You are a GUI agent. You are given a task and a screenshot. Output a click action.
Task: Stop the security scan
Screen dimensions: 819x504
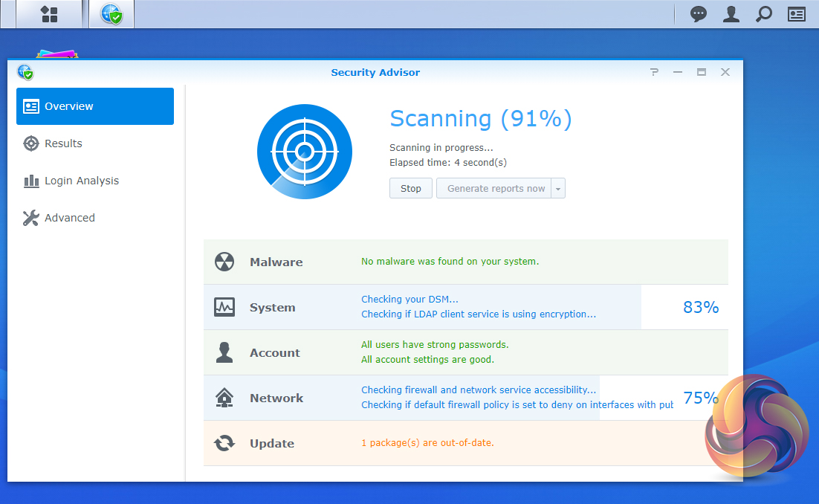(410, 189)
